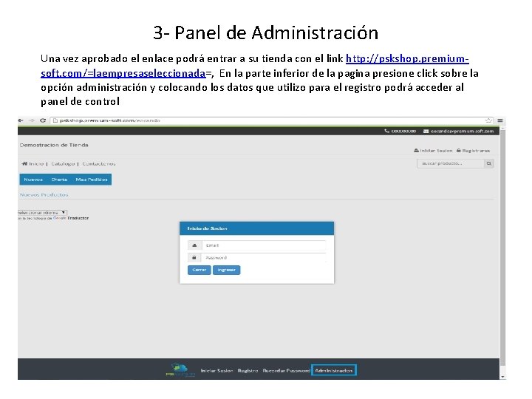The image size is (532, 399).
Task: Click the lock icon next to Password field
Action: (x=194, y=258)
